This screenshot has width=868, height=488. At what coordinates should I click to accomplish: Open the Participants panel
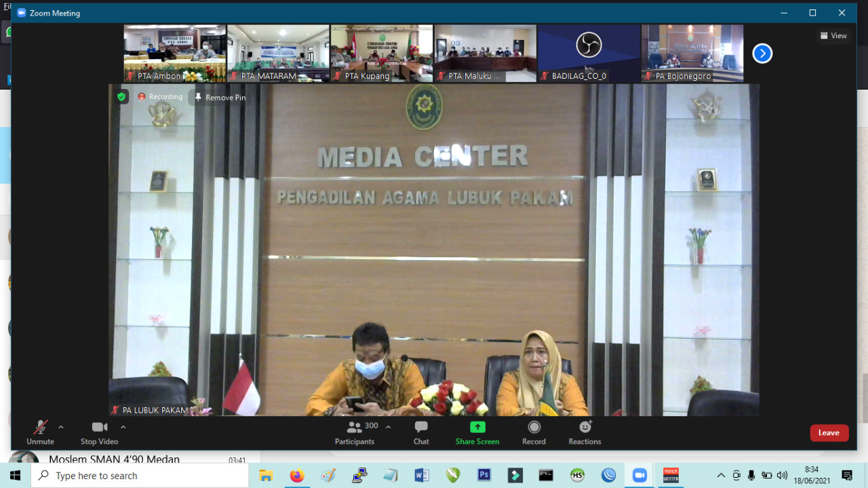tap(355, 432)
